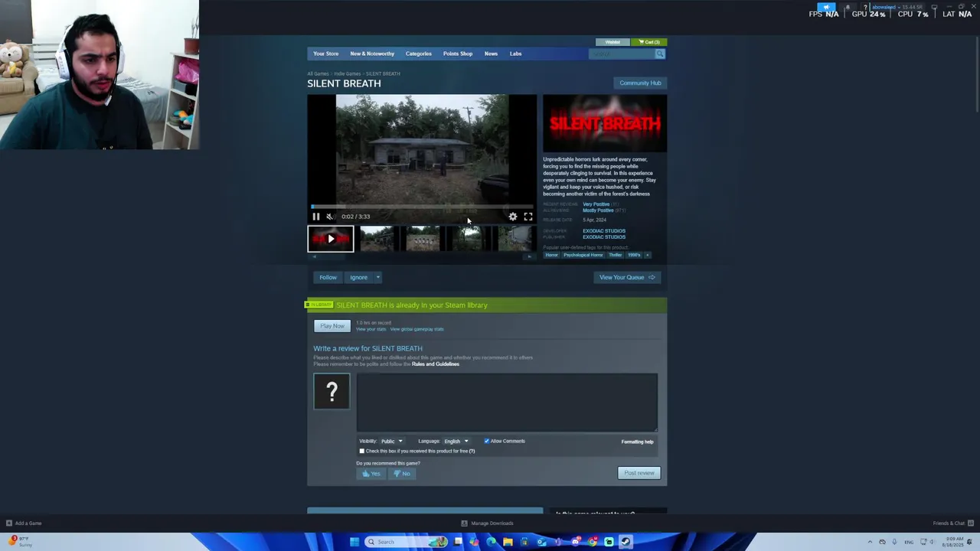Recommend the game with Yes thumbs up

[371, 474]
